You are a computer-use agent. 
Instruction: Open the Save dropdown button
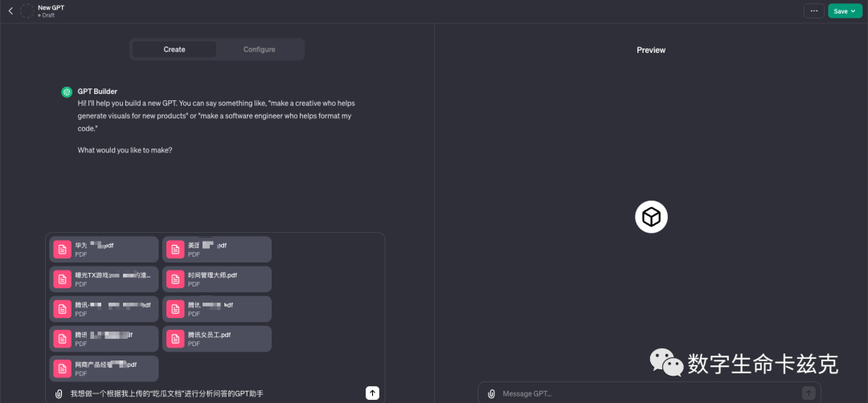[845, 11]
